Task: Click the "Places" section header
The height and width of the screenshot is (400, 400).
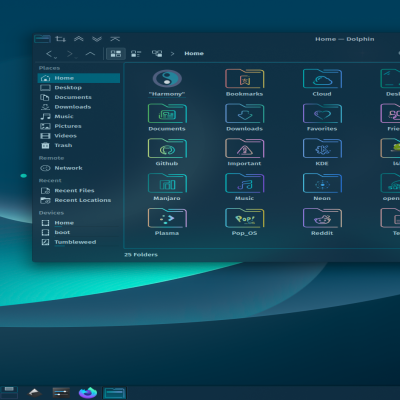Action: tap(49, 68)
